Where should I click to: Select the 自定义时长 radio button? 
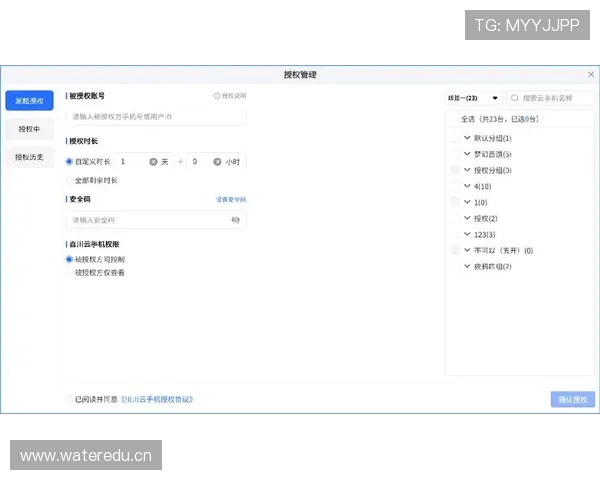[x=69, y=162]
